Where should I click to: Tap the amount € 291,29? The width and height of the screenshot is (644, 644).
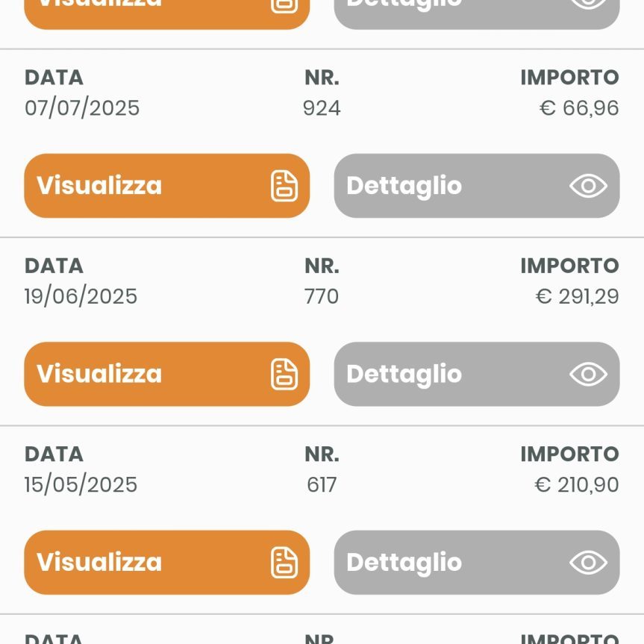pos(577,296)
